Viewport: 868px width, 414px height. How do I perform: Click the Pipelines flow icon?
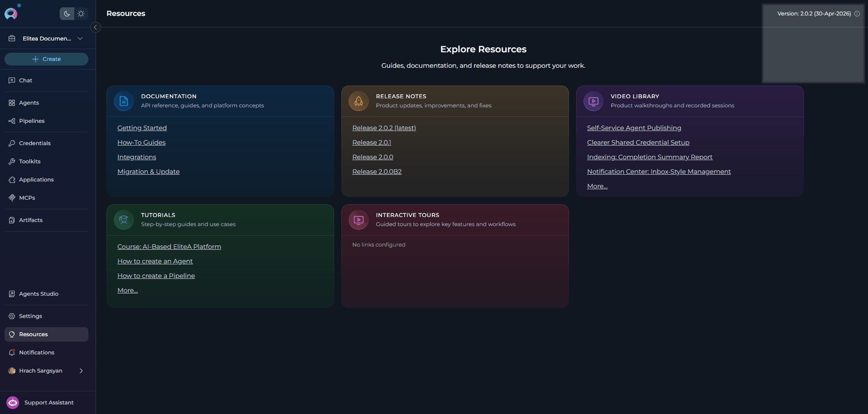point(12,121)
